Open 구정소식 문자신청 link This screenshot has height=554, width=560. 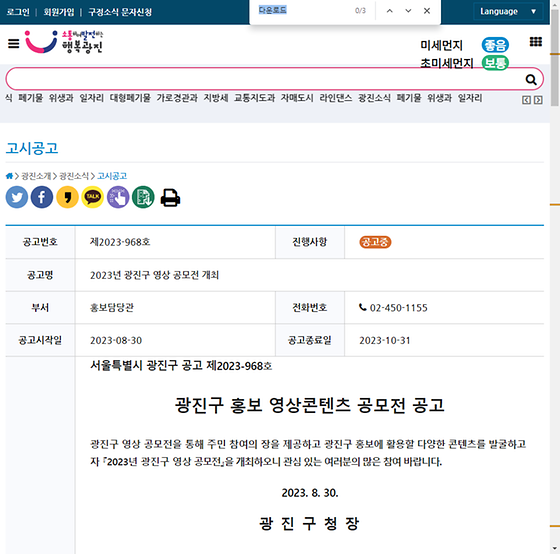tap(120, 12)
